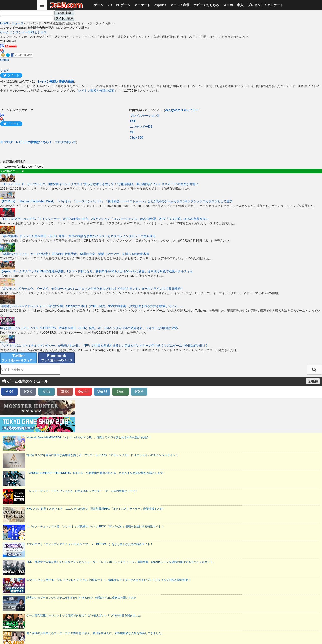Click ニュース in the breadcrumb
The image size is (322, 644).
click(x=17, y=23)
